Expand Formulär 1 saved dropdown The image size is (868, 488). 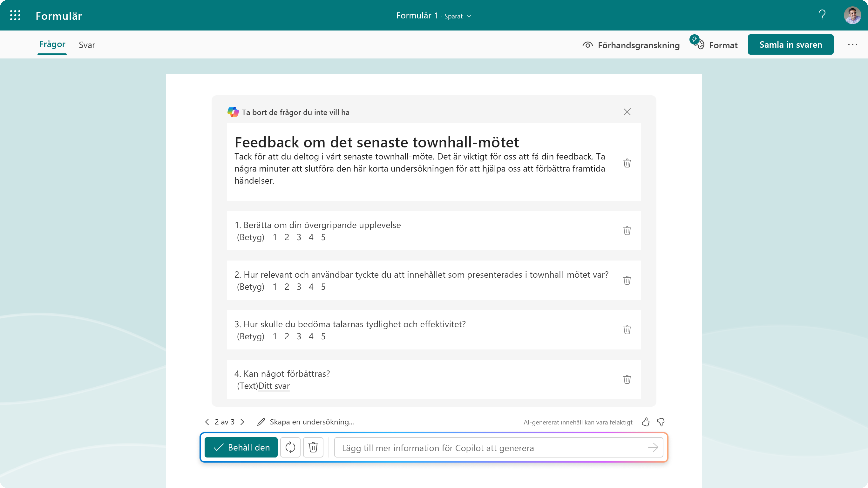[x=470, y=16]
